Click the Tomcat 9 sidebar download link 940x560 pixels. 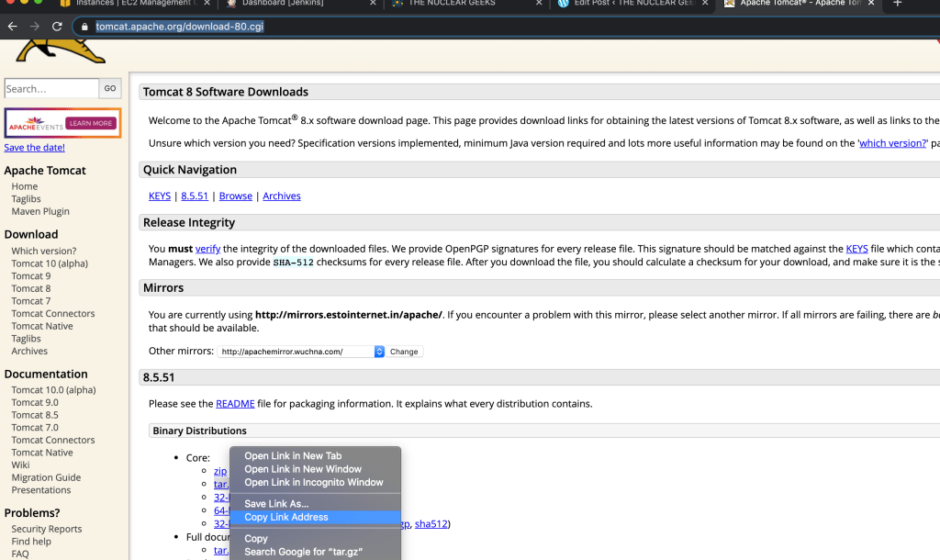(x=31, y=276)
